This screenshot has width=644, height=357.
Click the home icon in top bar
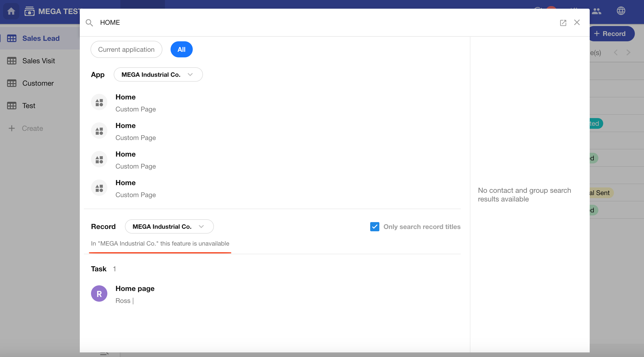(11, 11)
